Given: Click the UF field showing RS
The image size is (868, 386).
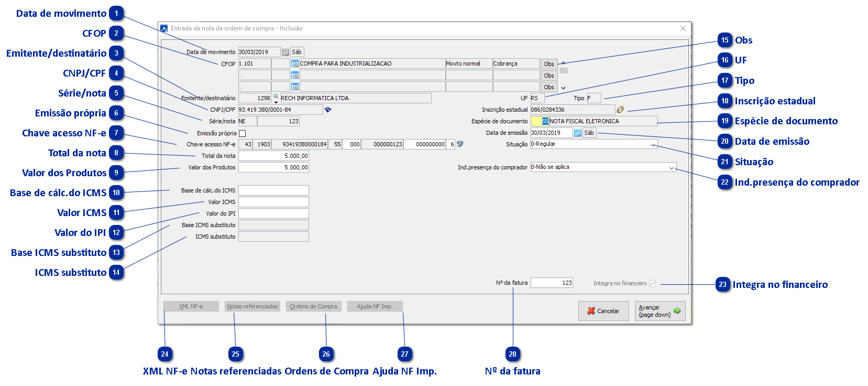Looking at the screenshot, I should click(537, 98).
